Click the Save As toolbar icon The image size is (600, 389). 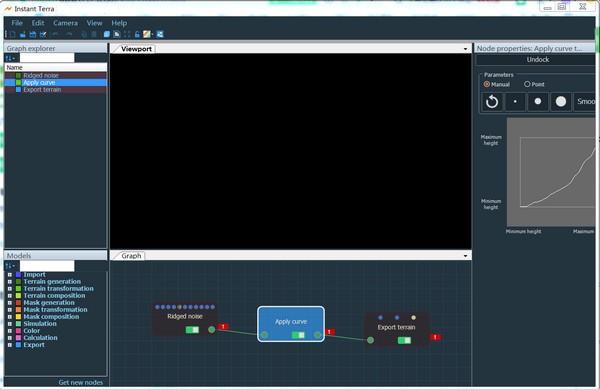click(x=43, y=34)
